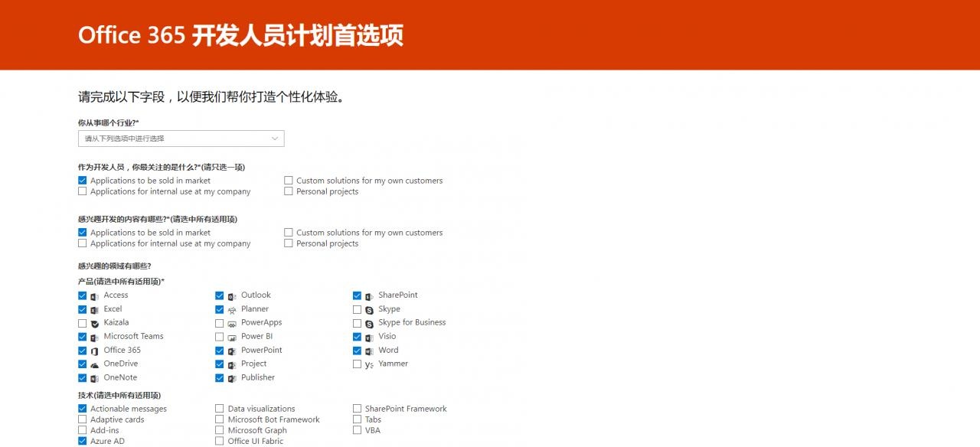Screen dimensions: 980x447
Task: Check the Microsoft Bot Framework checkbox
Action: click(x=220, y=419)
